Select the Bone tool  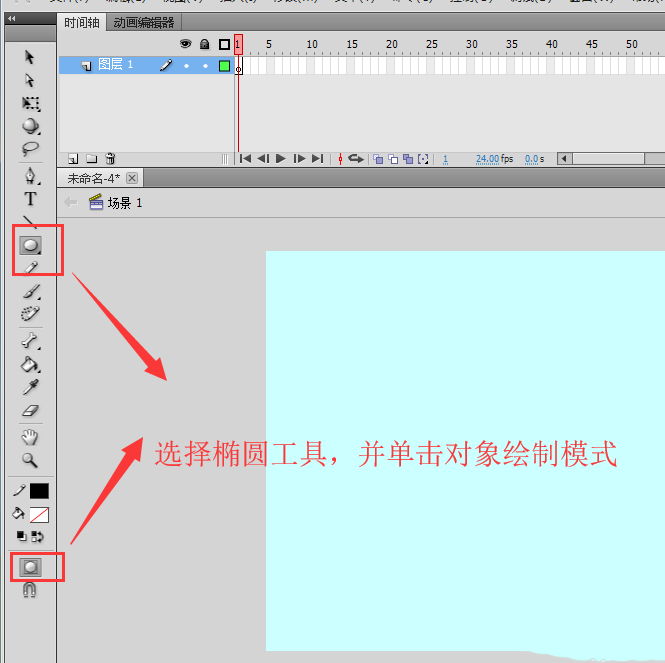tap(30, 341)
